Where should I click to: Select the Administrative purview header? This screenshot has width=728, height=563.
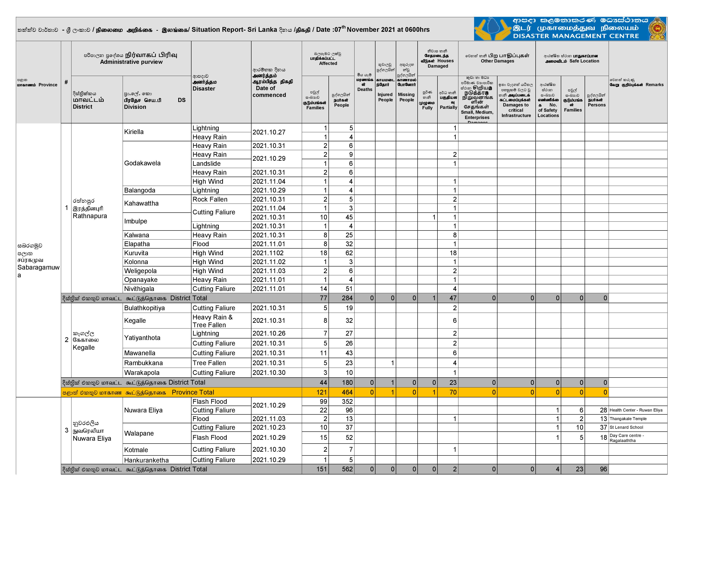[x=131, y=58]
